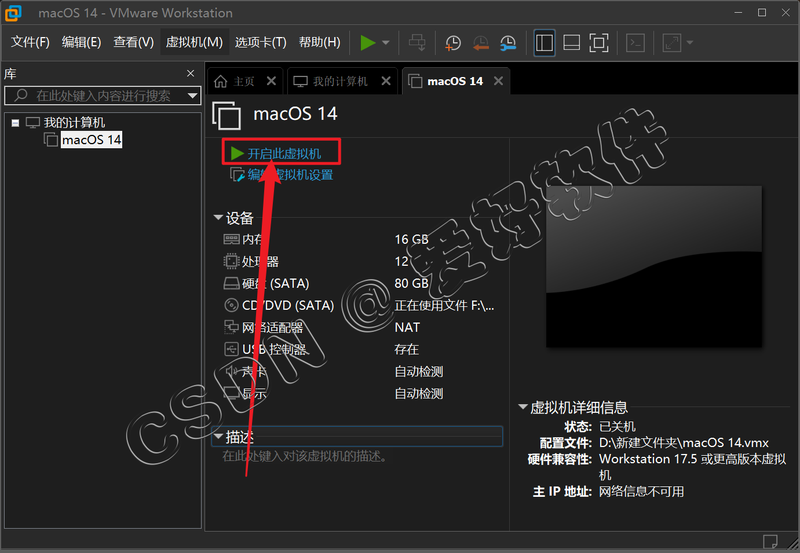Toggle the thumbnail bar view icon
The width and height of the screenshot is (800, 553).
point(571,42)
